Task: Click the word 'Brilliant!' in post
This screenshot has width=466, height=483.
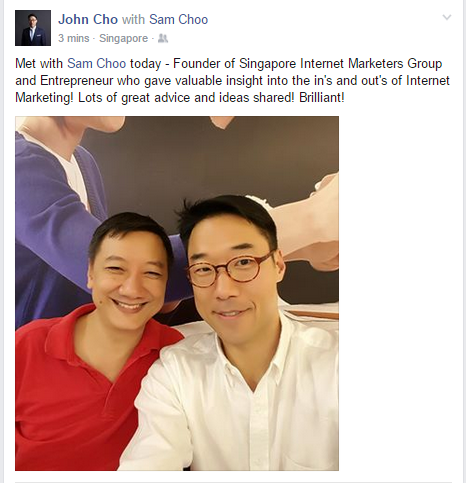Action: pos(322,98)
